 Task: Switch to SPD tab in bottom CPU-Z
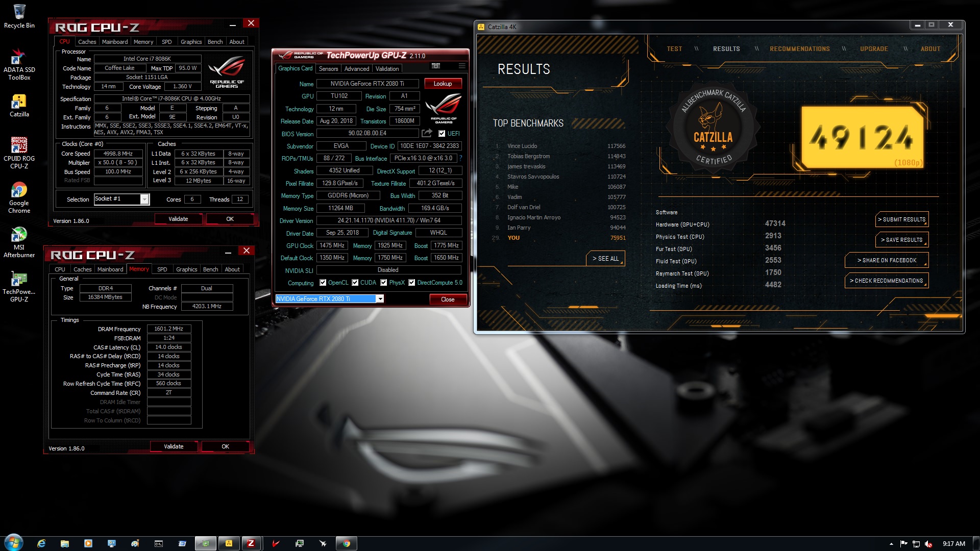coord(162,269)
